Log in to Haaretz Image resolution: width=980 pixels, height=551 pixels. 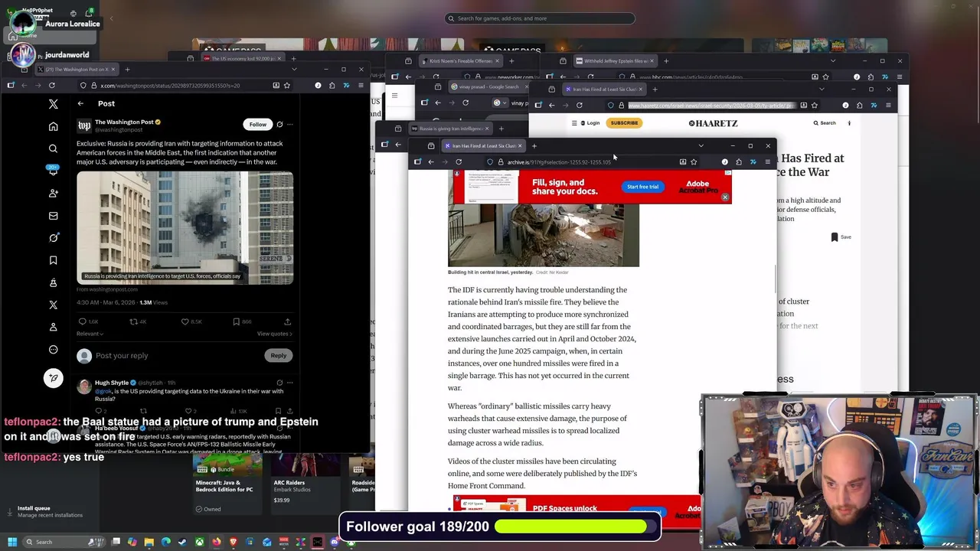590,123
